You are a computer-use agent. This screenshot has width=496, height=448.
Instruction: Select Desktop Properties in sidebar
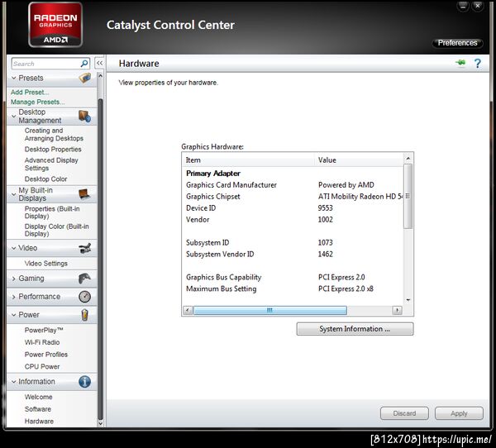pyautogui.click(x=53, y=149)
